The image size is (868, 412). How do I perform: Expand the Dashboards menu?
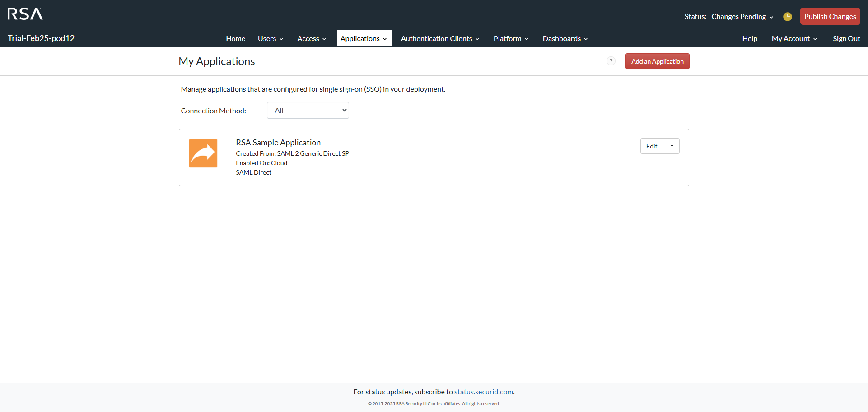[x=565, y=39]
